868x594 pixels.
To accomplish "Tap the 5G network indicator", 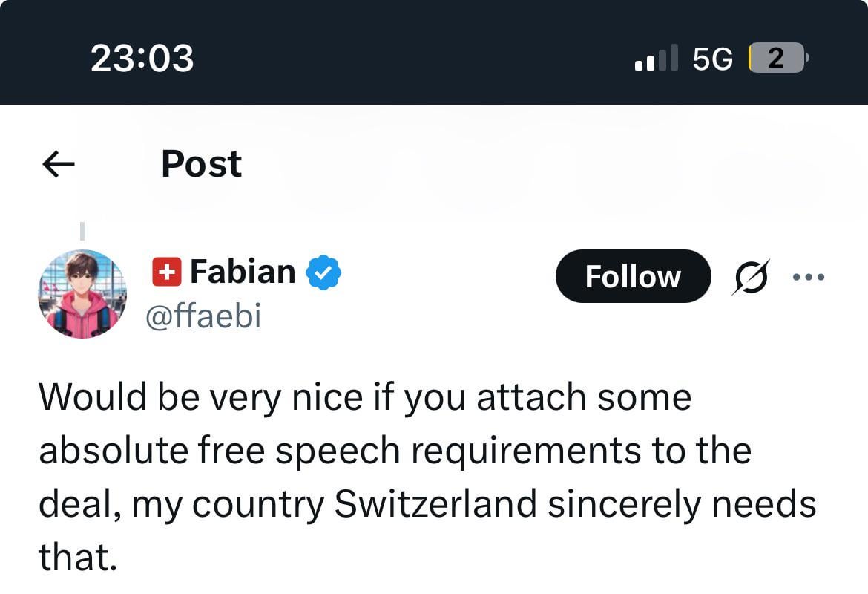I will point(712,58).
